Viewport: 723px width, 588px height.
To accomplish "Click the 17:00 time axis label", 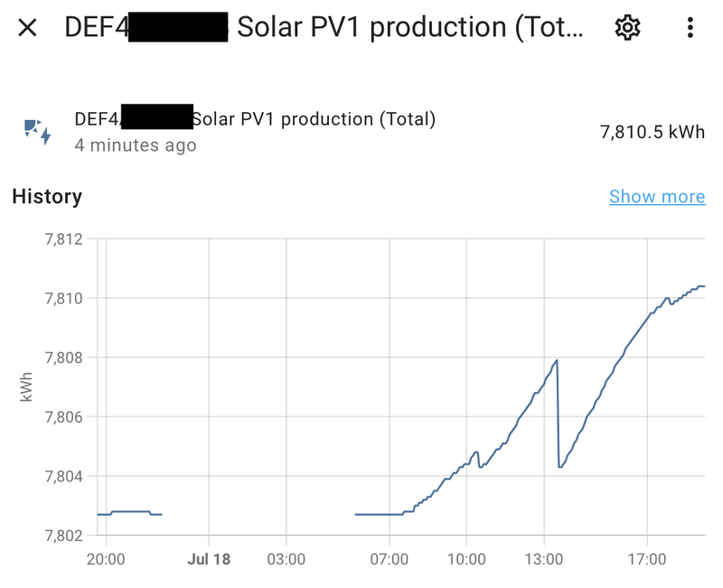I will click(x=648, y=560).
